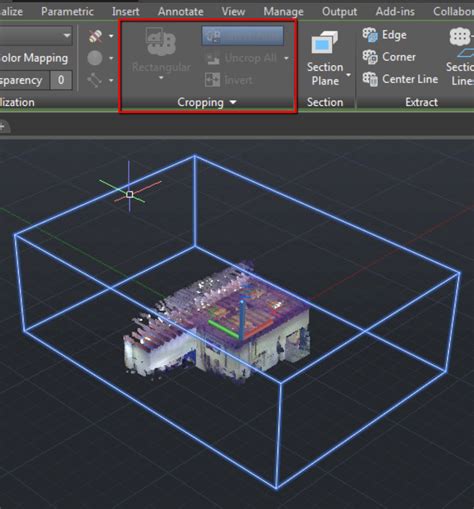Screen dimensions: 474x509
Task: Open the Uncrop All dropdown arrow
Action: click(x=286, y=58)
